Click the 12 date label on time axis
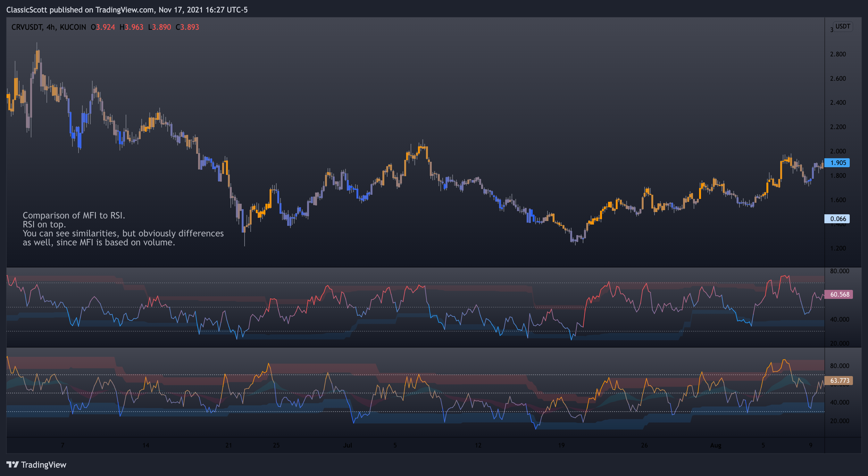The height and width of the screenshot is (476, 868). tap(478, 445)
